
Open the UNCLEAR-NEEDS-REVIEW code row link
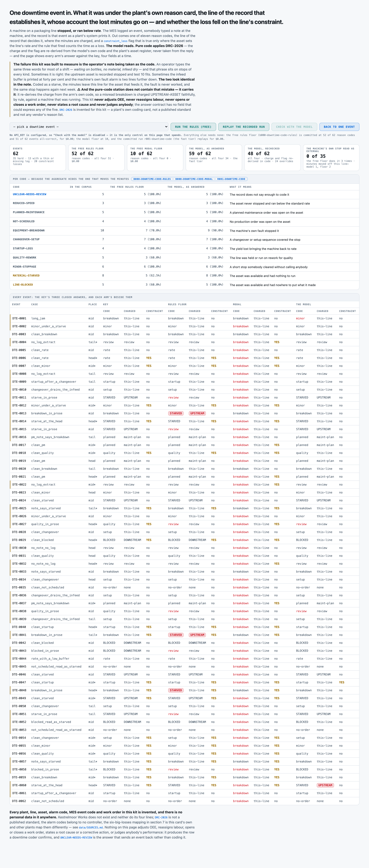coord(30,194)
